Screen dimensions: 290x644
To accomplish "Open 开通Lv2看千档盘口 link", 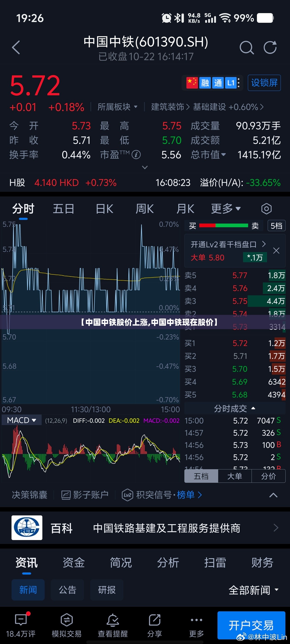I will tap(229, 244).
